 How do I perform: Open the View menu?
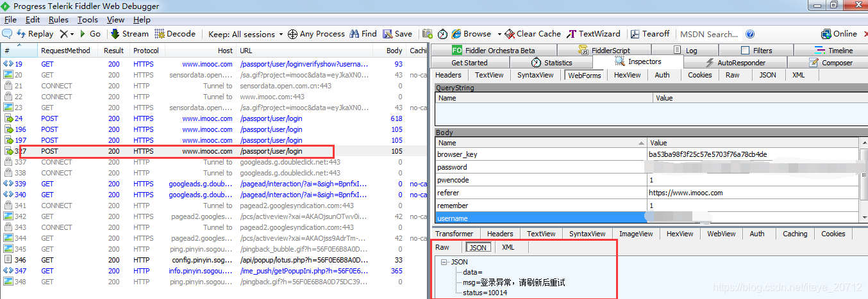coord(115,20)
